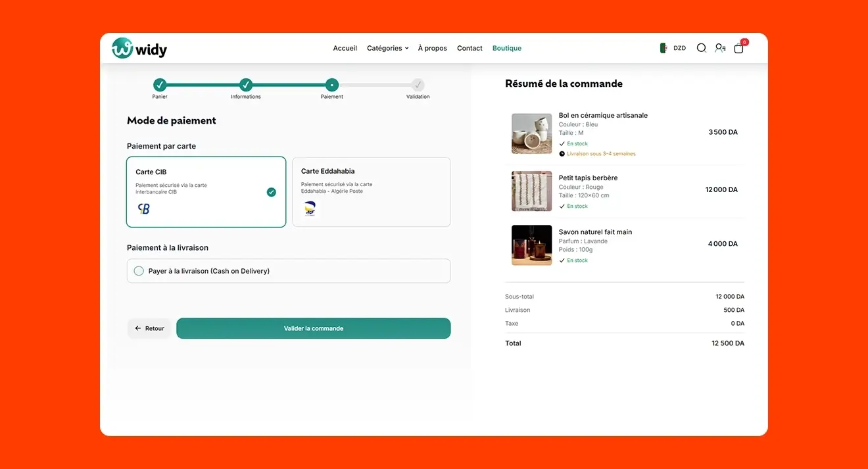868x469 pixels.
Task: Click the 0 DA tax value
Action: [738, 324]
